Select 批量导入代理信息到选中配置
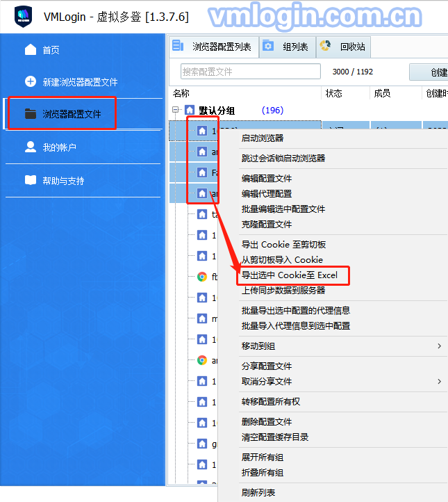 [296, 326]
